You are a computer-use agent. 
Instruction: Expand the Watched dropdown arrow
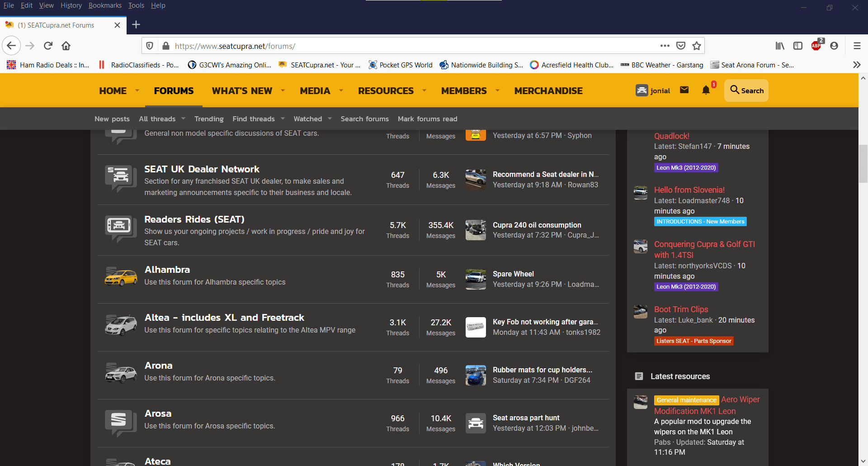point(330,119)
